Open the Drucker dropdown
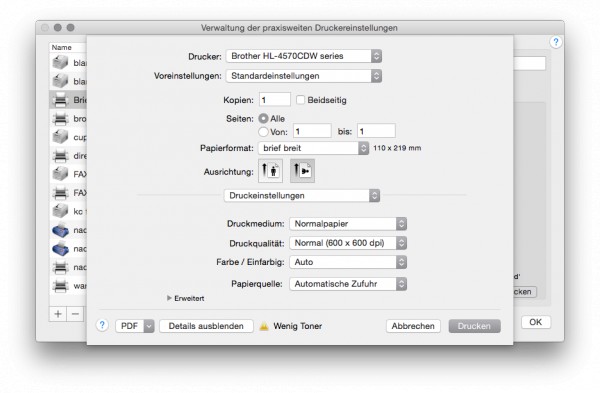The width and height of the screenshot is (600, 393). pyautogui.click(x=304, y=56)
